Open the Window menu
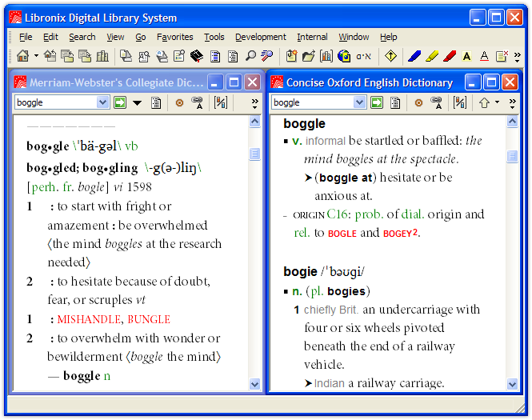The height and width of the screenshot is (420, 532). pyautogui.click(x=354, y=37)
